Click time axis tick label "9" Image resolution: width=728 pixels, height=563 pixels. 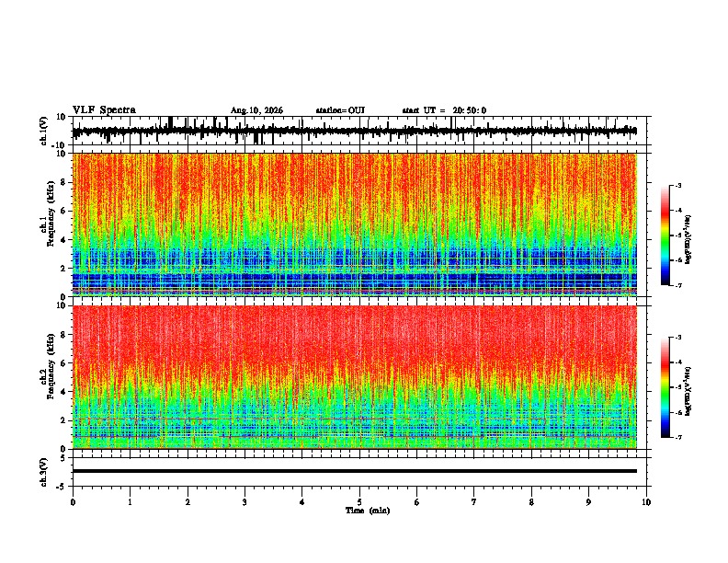pyautogui.click(x=588, y=502)
